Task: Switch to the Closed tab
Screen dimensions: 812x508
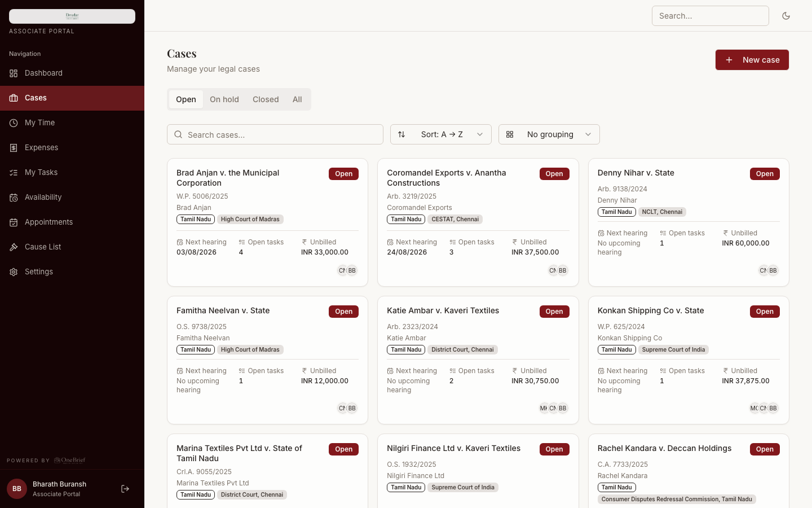Action: 266,99
